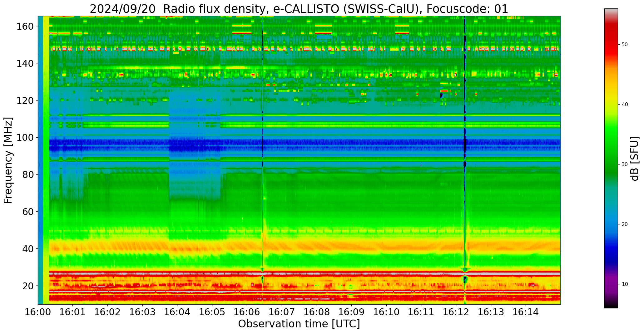Click the 160 MHz frequency tick label

pyautogui.click(x=25, y=27)
